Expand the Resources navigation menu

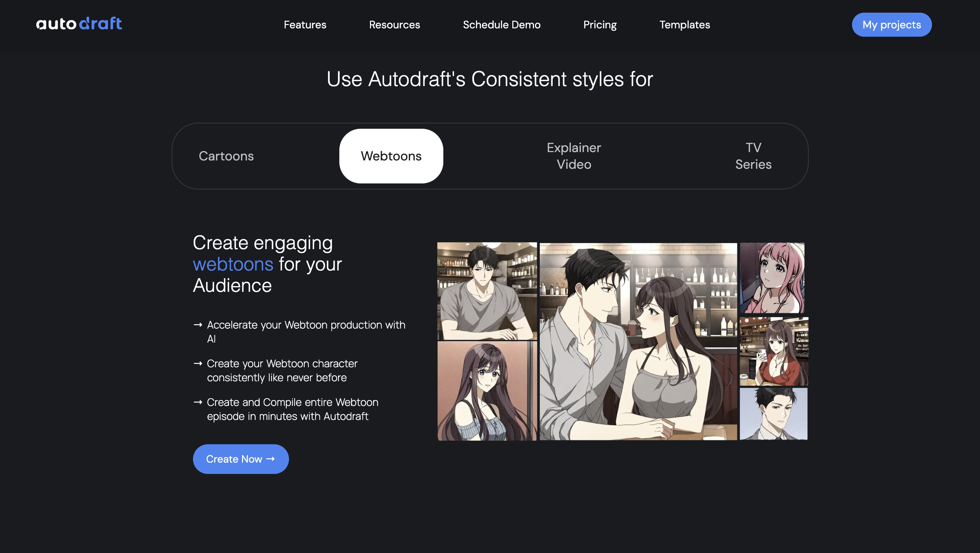pyautogui.click(x=394, y=24)
